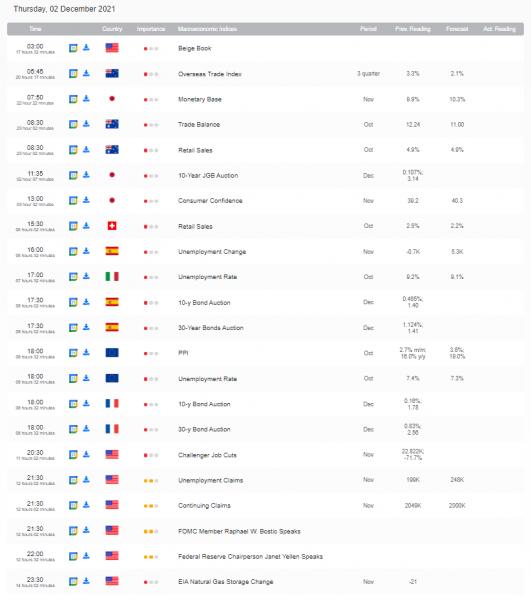Download the EIA Natural Gas Storage event

pos(86,581)
